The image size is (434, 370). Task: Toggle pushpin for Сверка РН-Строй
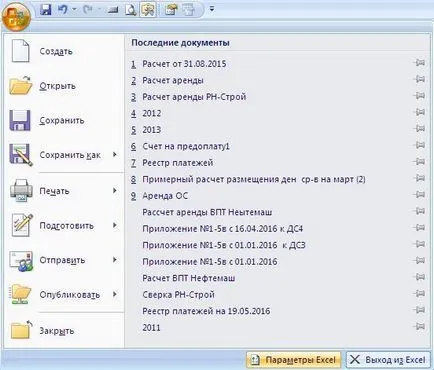[x=419, y=294]
